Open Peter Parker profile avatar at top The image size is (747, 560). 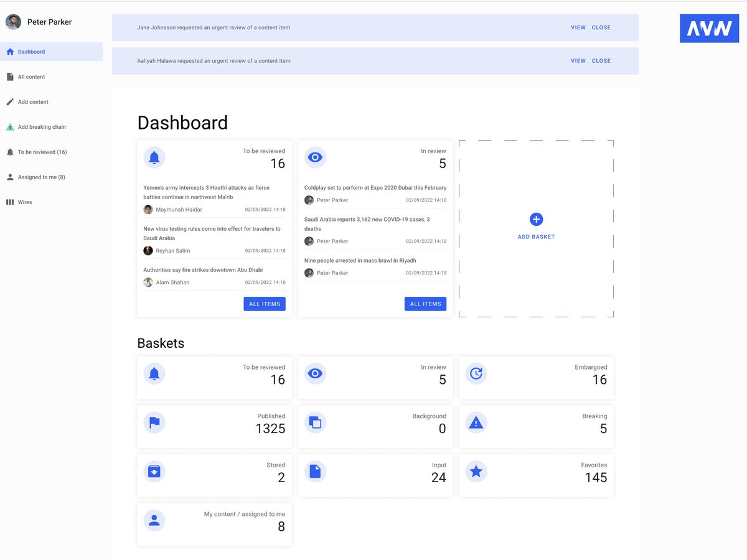tap(13, 22)
